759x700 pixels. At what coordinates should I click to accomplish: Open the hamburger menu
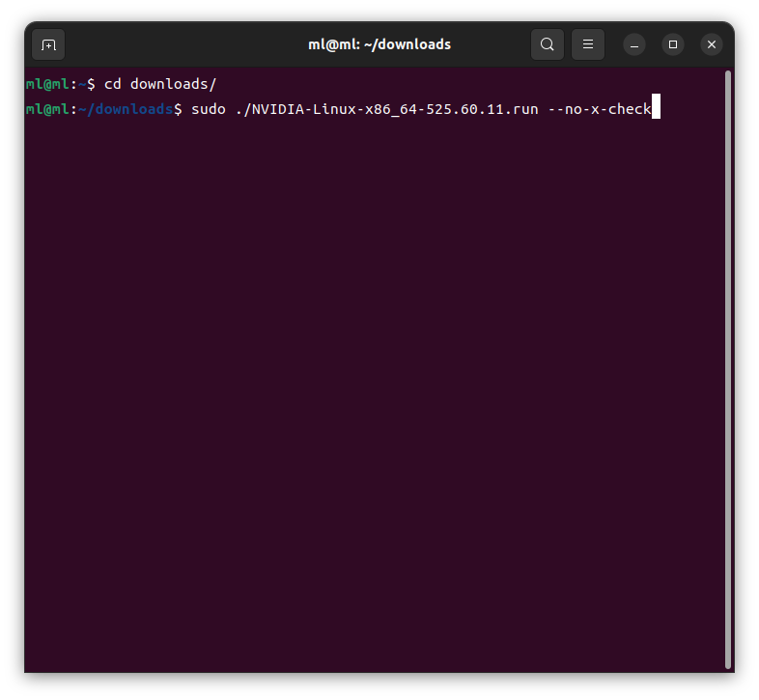click(x=588, y=44)
